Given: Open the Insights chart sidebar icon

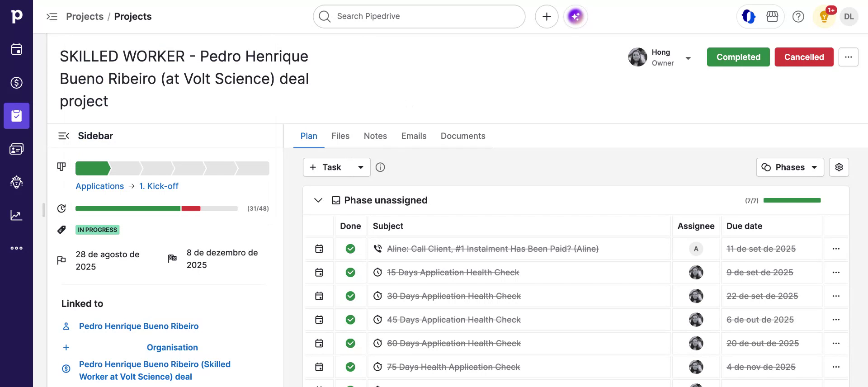Looking at the screenshot, I should [x=16, y=215].
